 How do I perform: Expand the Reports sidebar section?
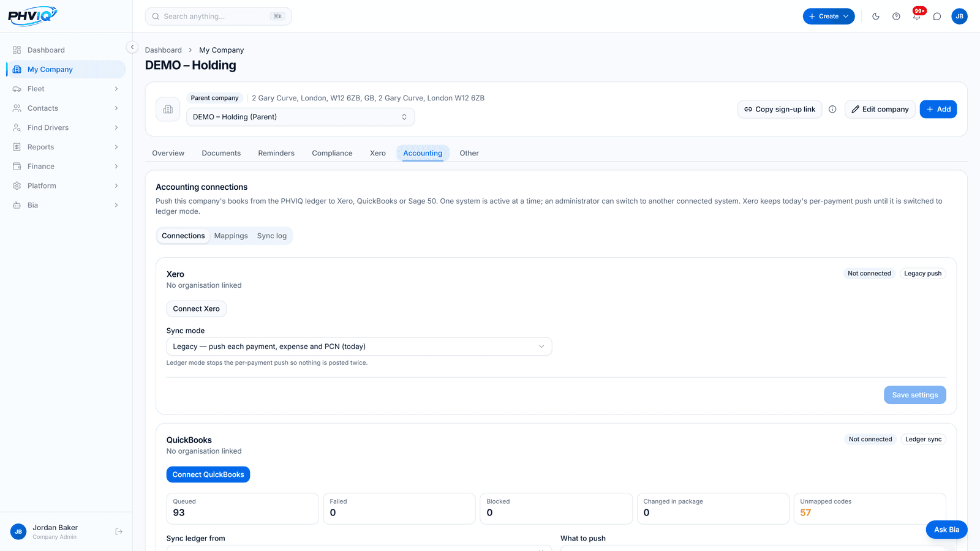[x=66, y=147]
